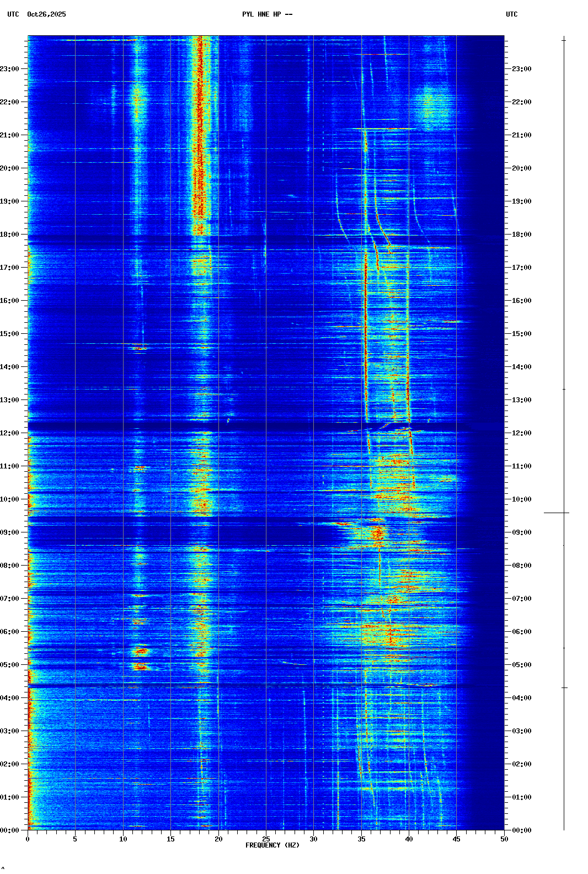Click the PYL HNE HP station title
The height and width of the screenshot is (874, 588).
pos(267,14)
